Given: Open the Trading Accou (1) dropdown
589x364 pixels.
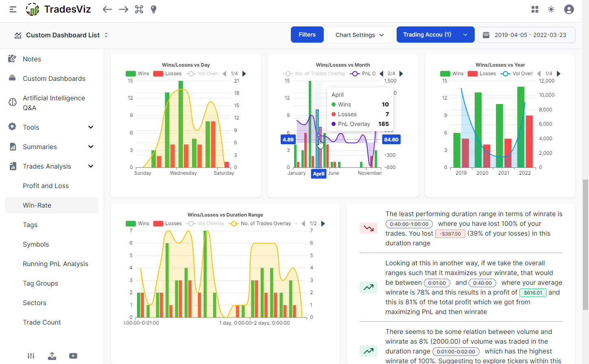Looking at the screenshot, I should click(x=435, y=35).
